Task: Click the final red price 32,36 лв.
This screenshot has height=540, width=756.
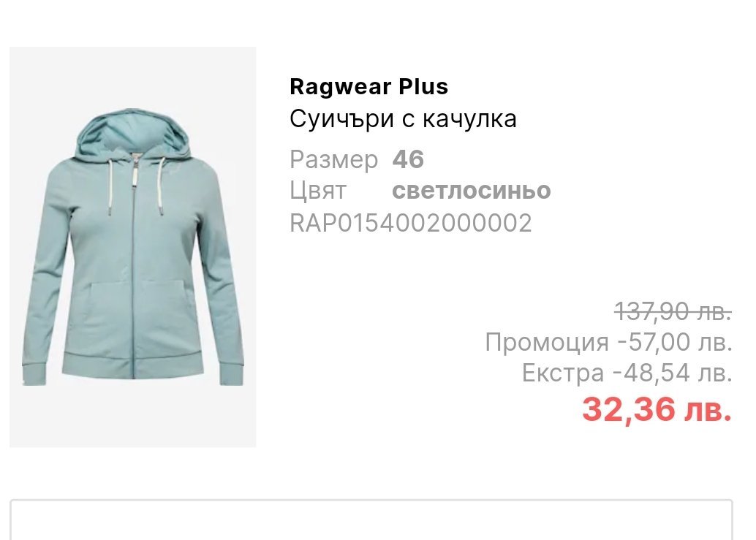Action: [657, 409]
